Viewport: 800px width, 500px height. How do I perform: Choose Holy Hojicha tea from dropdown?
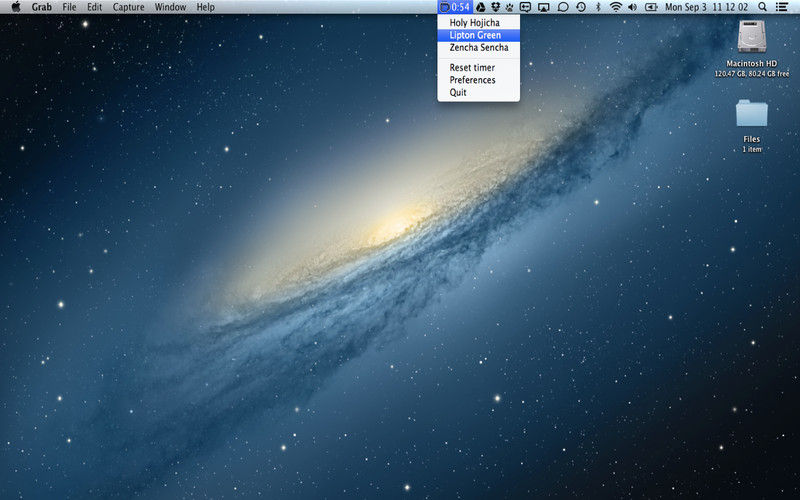[479, 22]
